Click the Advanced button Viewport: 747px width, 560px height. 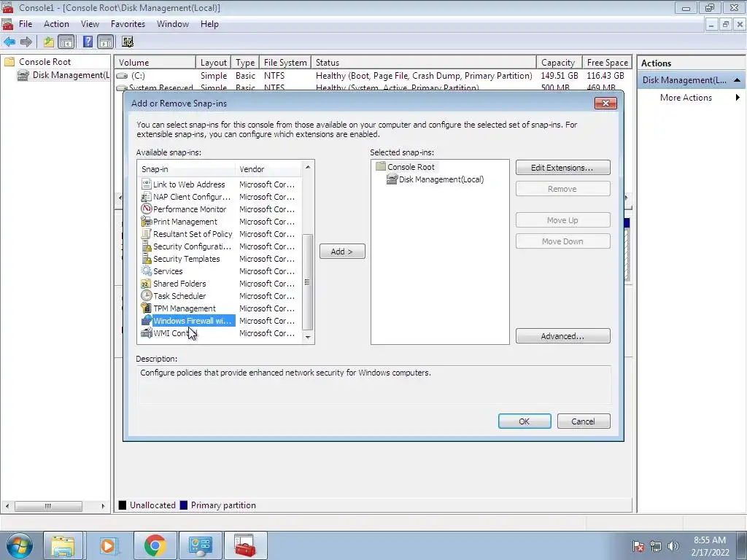pos(562,336)
